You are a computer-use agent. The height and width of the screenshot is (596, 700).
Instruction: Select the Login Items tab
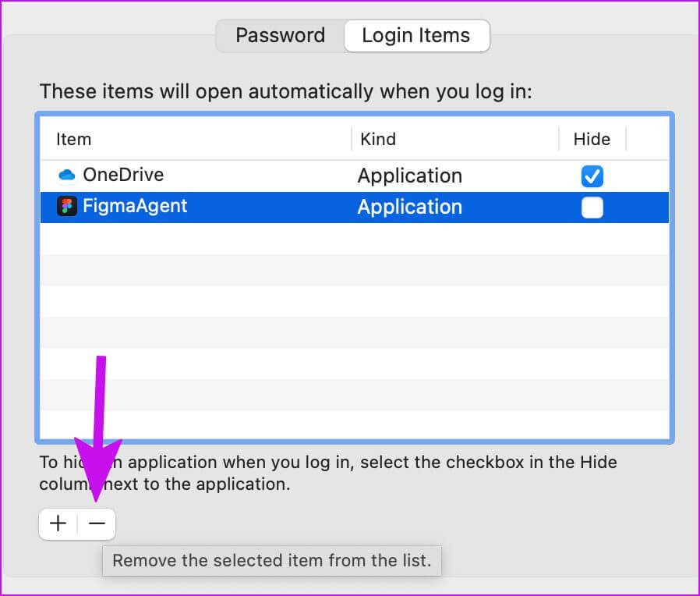click(416, 35)
